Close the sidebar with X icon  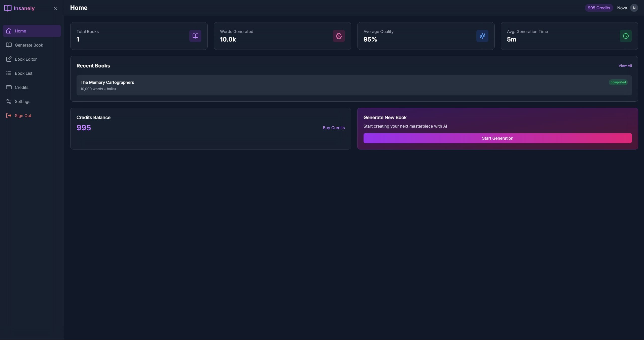tap(55, 8)
